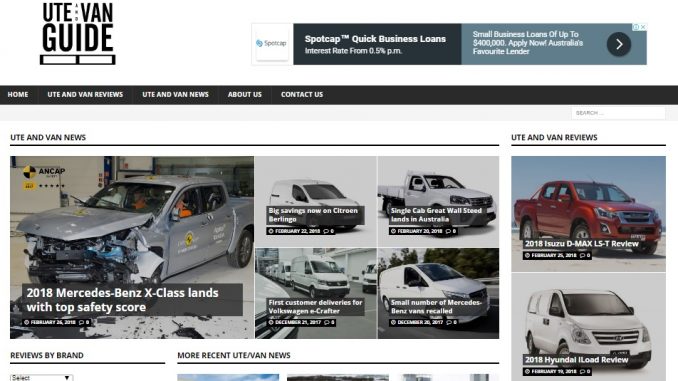Open the Reviews By Brand select dropdown
This screenshot has width=678, height=381.
(x=42, y=378)
